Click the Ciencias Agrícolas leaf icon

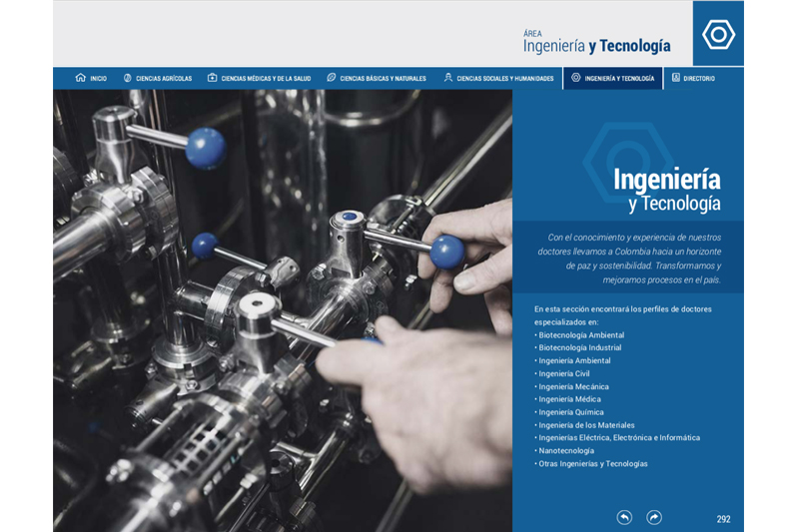[x=128, y=78]
